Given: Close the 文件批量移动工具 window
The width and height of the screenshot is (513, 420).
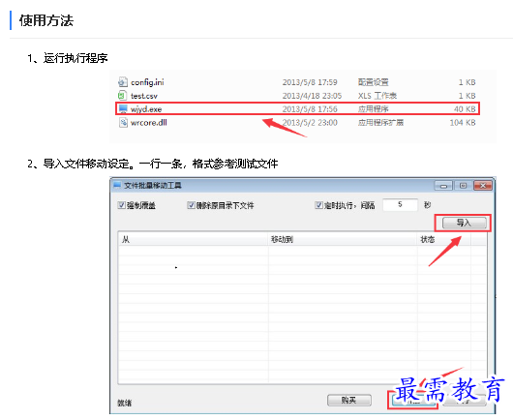Looking at the screenshot, I should coord(483,186).
